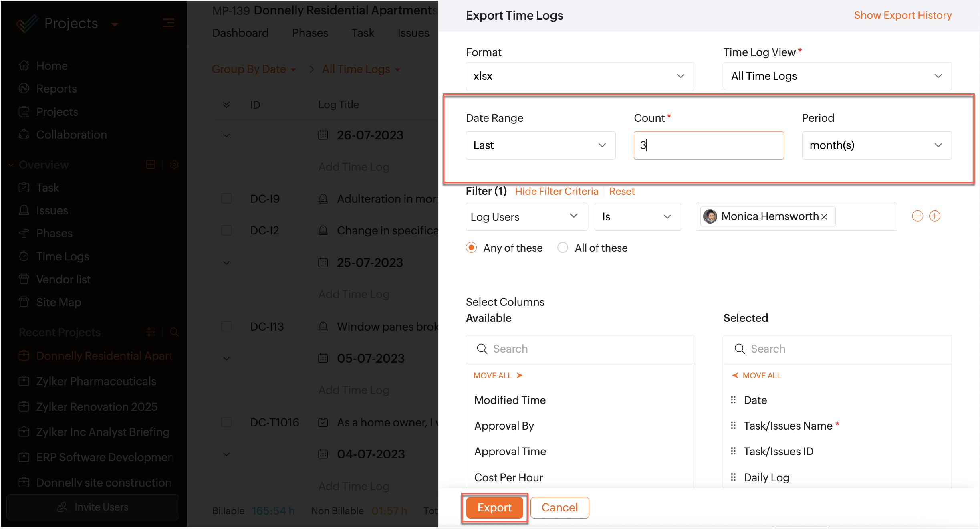980x529 pixels.
Task: Click the Recent Projects filter sliders icon
Action: 151,332
